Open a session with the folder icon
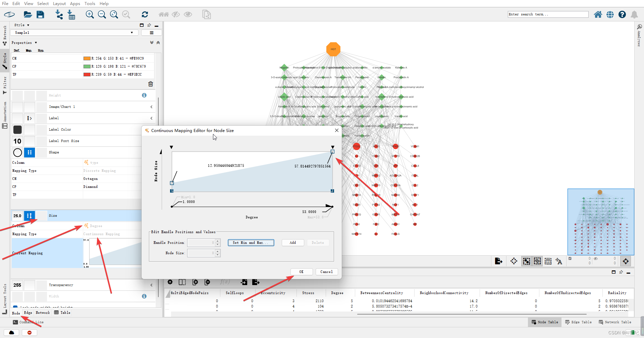 (x=28, y=14)
